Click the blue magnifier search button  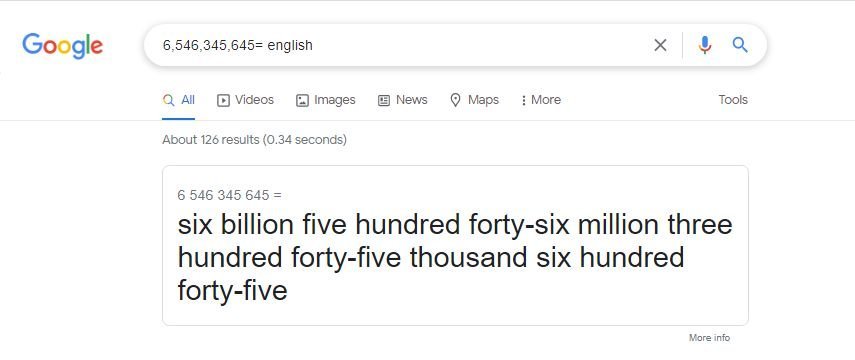tap(740, 45)
